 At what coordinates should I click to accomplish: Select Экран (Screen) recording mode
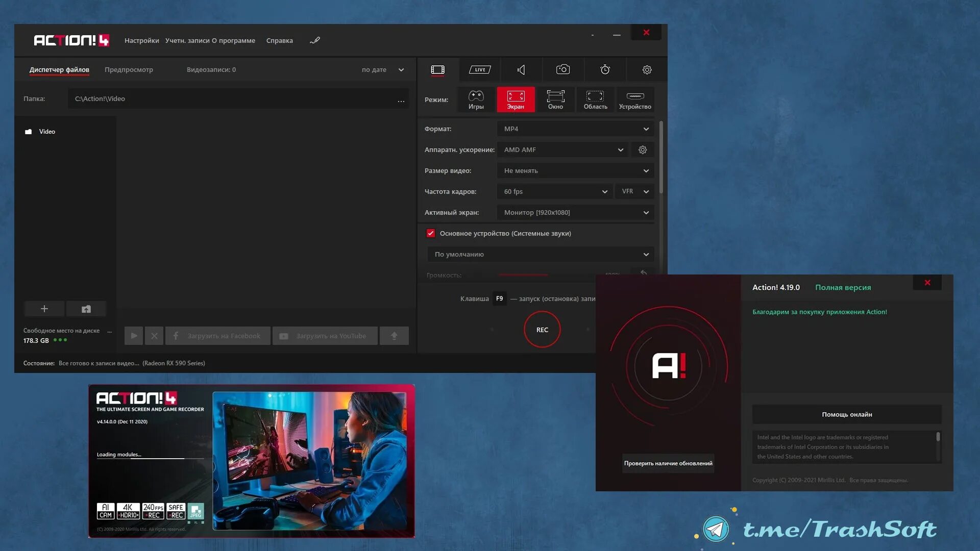516,99
